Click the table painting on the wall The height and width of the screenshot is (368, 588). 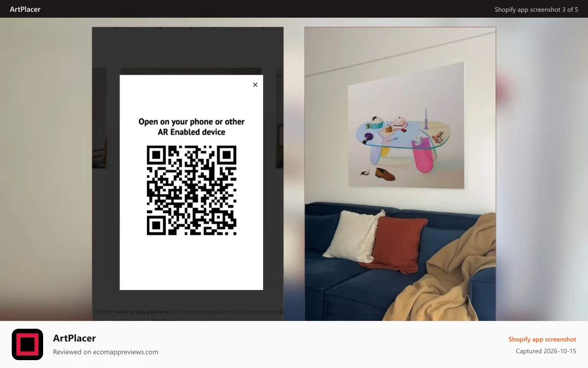(406, 126)
